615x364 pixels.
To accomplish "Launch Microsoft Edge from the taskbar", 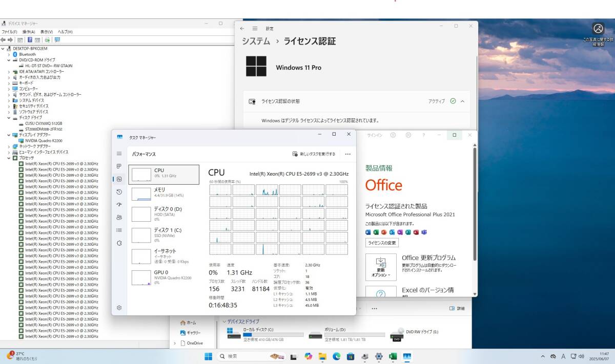I will tap(337, 356).
